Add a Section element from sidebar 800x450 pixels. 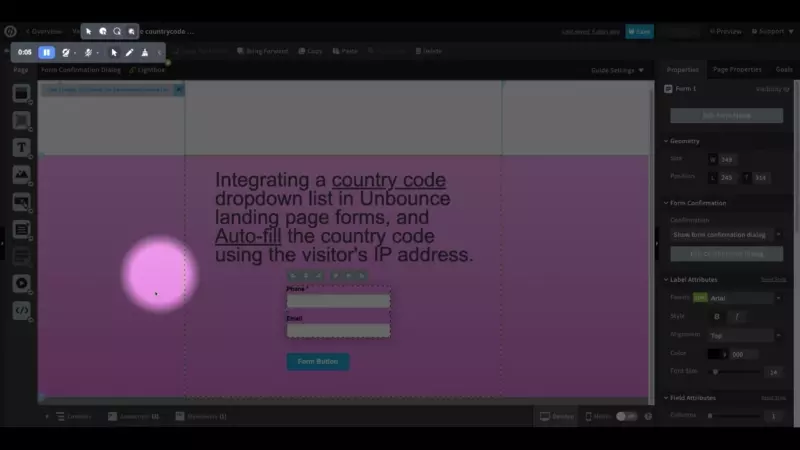(21, 94)
